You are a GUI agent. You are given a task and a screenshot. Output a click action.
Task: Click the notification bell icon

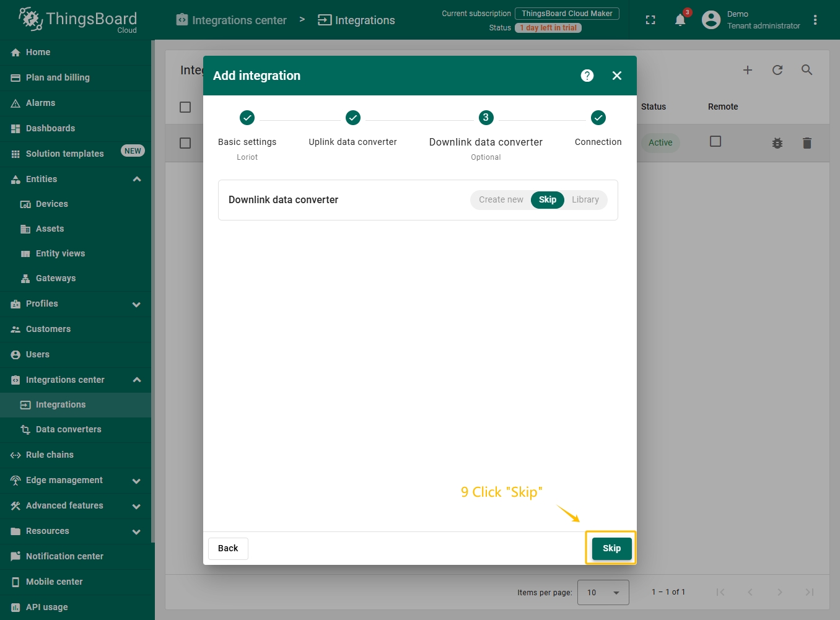click(x=680, y=20)
